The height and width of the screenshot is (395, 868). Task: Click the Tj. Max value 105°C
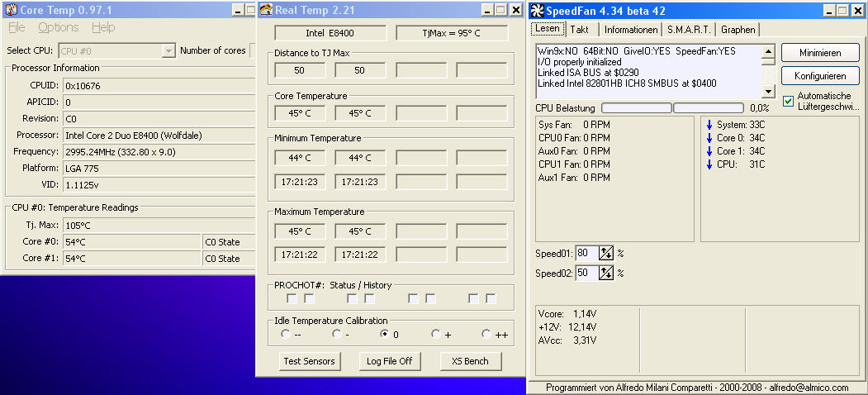pos(159,226)
